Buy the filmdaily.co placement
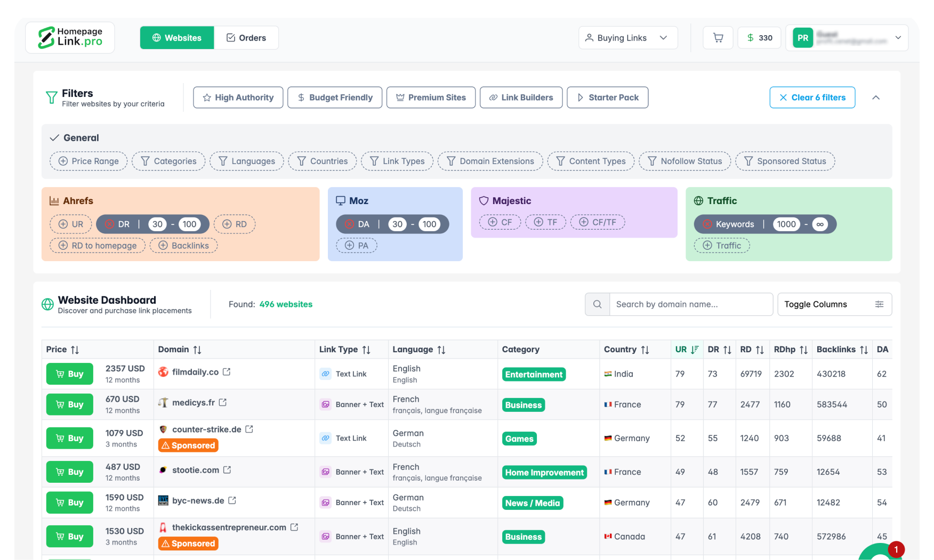The image size is (934, 560). pos(70,374)
